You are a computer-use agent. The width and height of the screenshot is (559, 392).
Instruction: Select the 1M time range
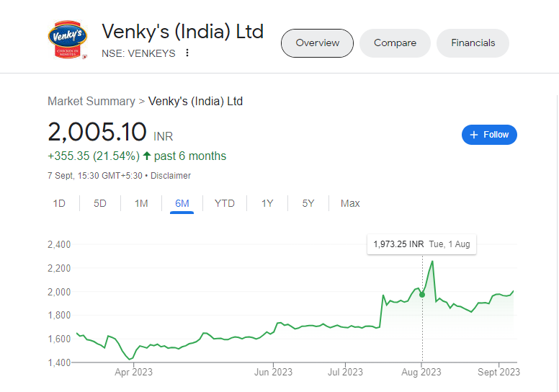[x=141, y=203]
